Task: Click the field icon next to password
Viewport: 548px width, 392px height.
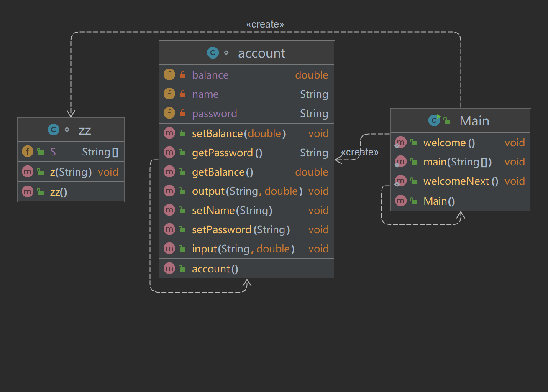Action: click(x=169, y=113)
